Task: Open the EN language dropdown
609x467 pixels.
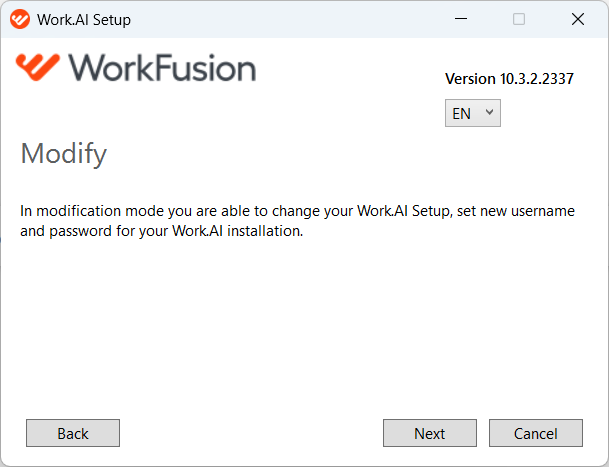Action: click(x=473, y=113)
